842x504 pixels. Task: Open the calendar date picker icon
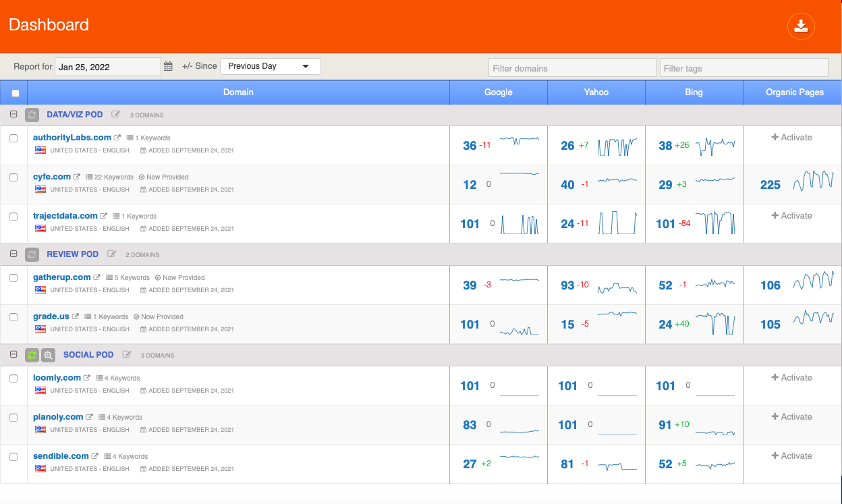(x=168, y=66)
